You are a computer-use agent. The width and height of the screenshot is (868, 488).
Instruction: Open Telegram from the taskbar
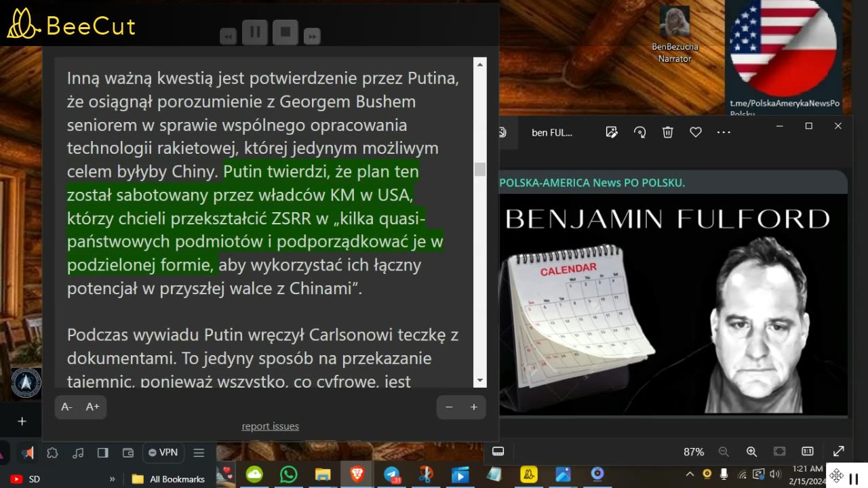[391, 474]
